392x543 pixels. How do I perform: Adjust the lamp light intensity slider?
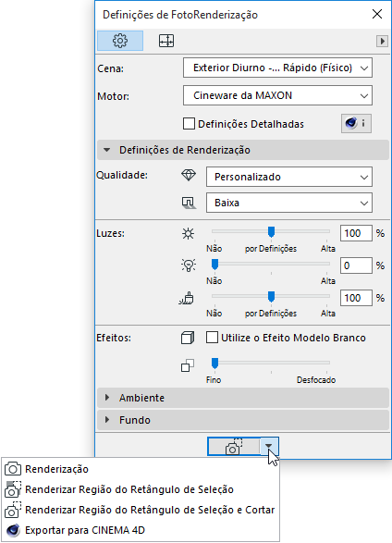pos(271,265)
